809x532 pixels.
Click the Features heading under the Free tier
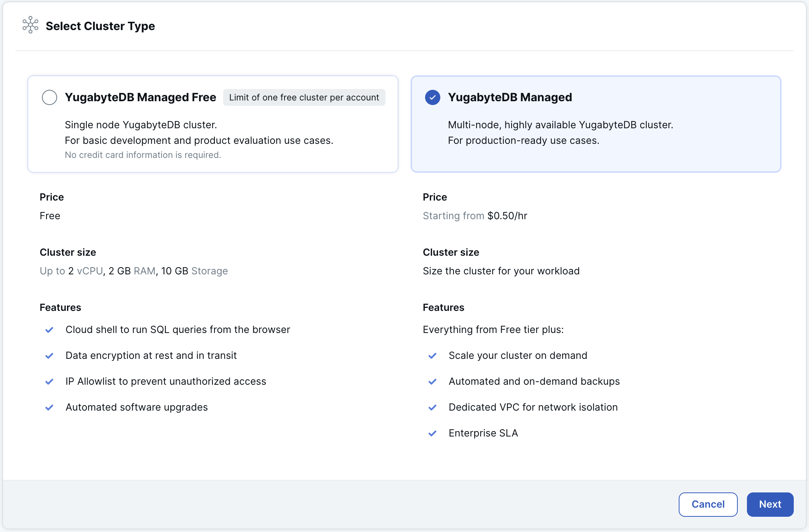60,307
